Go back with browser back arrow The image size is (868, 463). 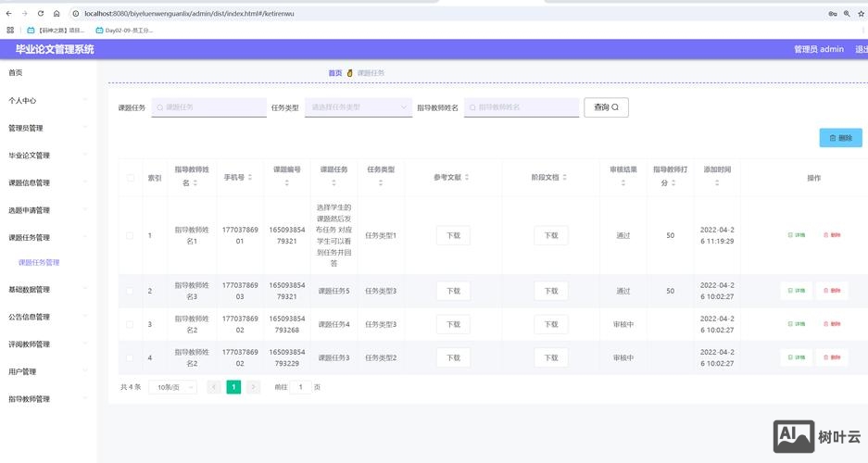pos(9,13)
